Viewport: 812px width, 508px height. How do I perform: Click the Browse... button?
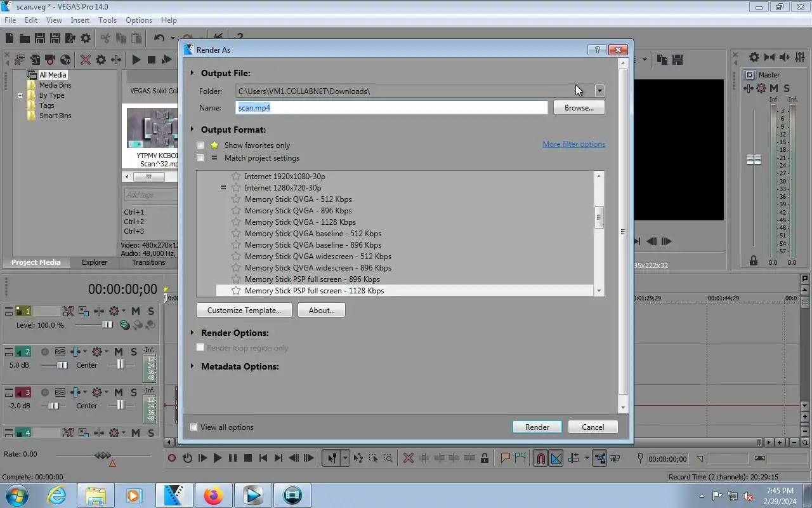coord(579,108)
